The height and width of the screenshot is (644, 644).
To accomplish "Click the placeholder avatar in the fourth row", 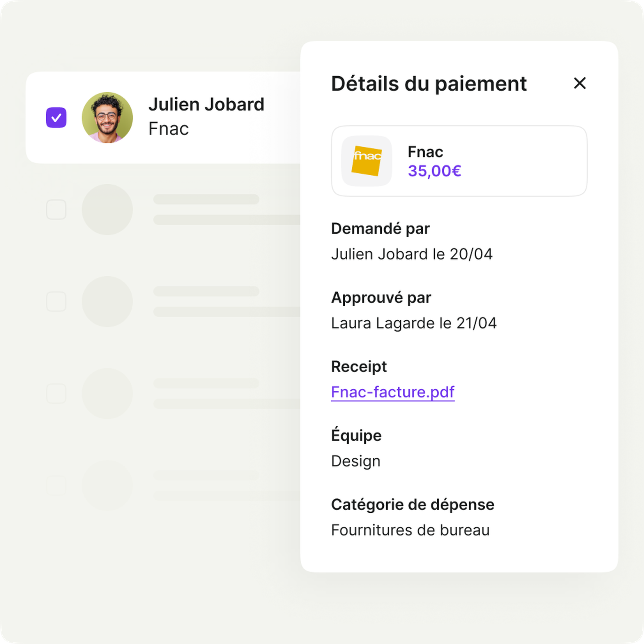I will pyautogui.click(x=107, y=393).
